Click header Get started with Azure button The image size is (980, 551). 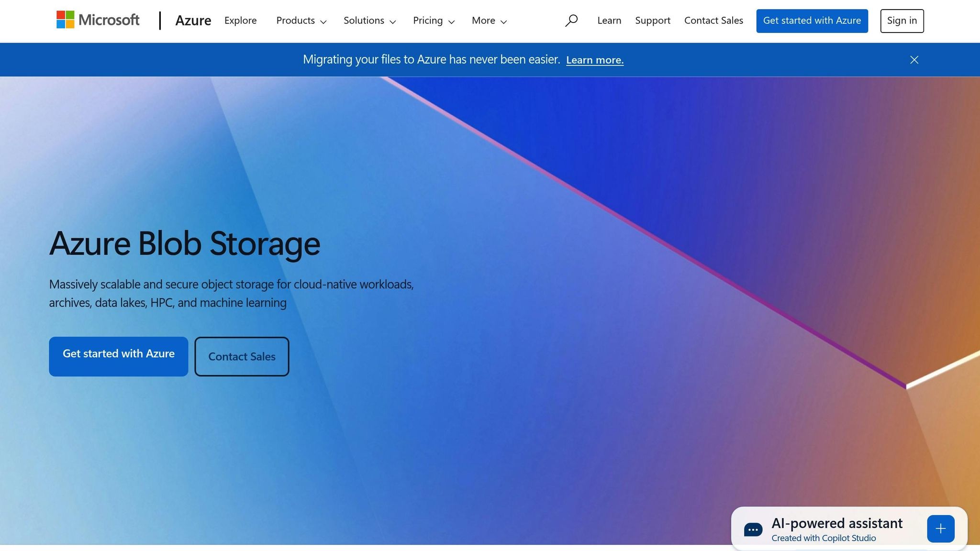pyautogui.click(x=812, y=21)
